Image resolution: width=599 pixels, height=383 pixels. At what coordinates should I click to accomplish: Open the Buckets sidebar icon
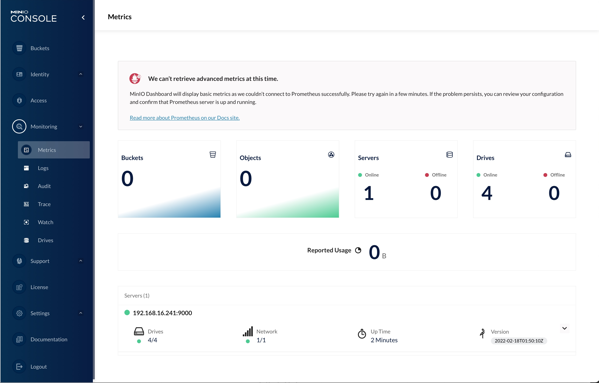point(19,48)
